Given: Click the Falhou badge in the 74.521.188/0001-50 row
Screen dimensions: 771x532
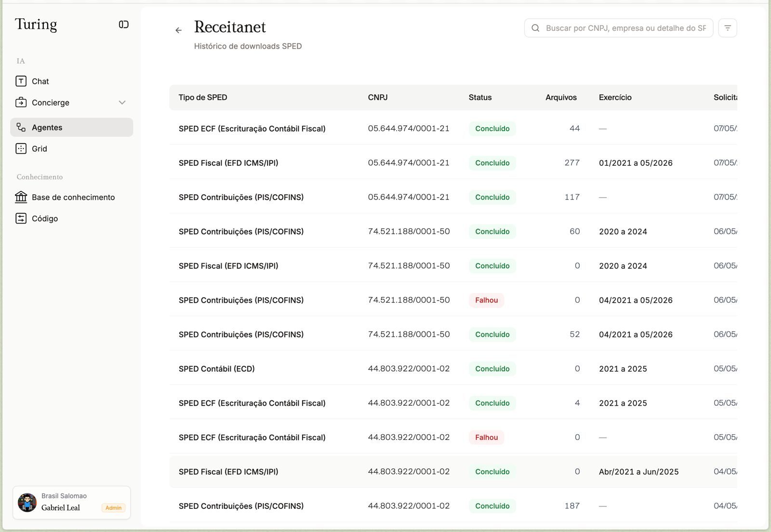Looking at the screenshot, I should pyautogui.click(x=487, y=300).
